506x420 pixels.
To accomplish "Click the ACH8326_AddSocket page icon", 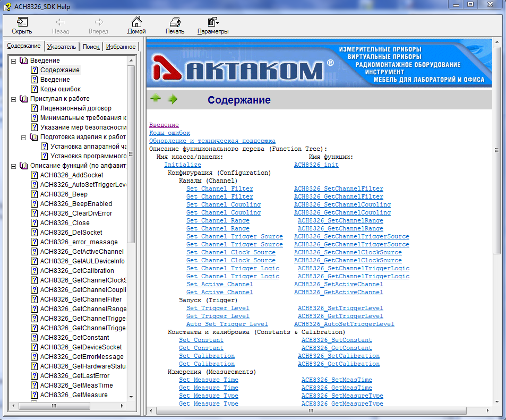I will coord(35,175).
